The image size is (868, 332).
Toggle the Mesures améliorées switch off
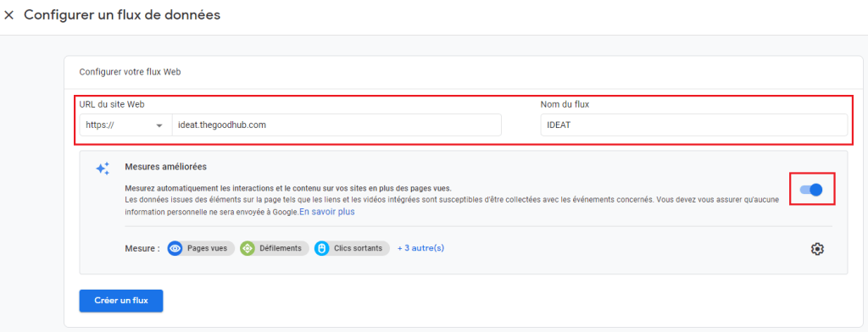pyautogui.click(x=811, y=190)
